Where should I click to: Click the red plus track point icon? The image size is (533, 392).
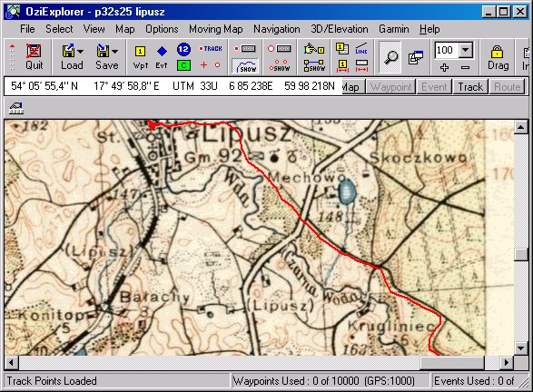click(x=203, y=64)
